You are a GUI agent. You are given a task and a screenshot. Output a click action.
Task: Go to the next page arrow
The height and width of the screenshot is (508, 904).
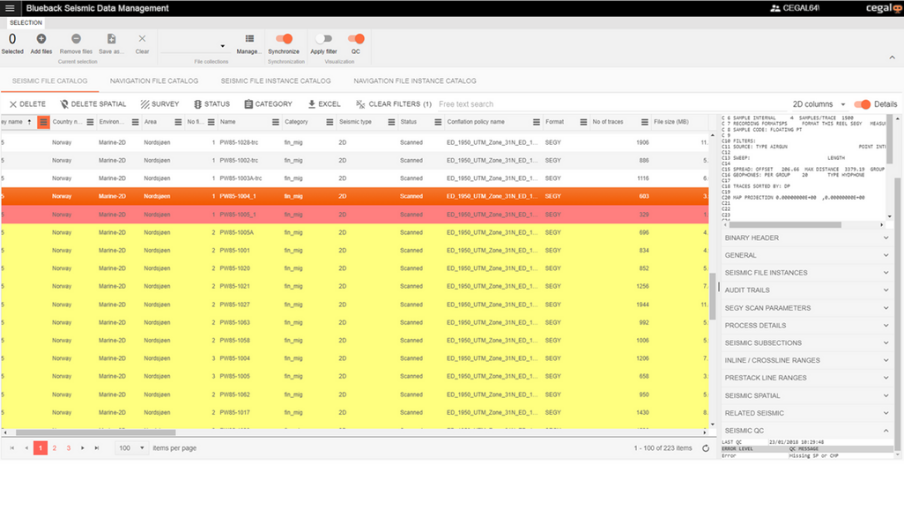click(x=82, y=448)
